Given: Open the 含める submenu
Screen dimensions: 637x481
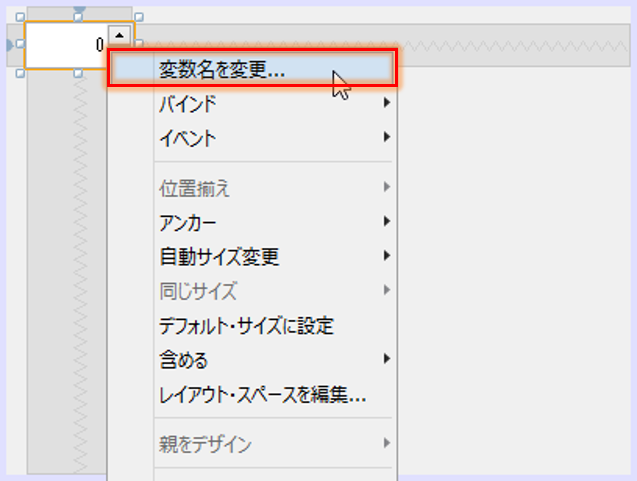Looking at the screenshot, I should click(x=252, y=359).
